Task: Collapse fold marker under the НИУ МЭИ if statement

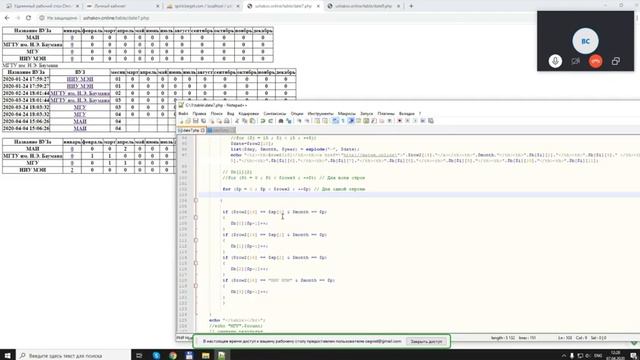Action: click(x=196, y=286)
